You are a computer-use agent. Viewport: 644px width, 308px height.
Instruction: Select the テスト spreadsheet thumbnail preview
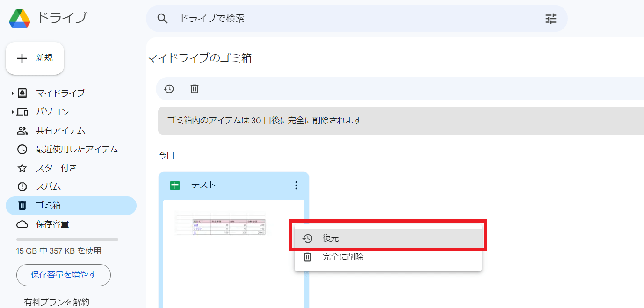pos(220,224)
